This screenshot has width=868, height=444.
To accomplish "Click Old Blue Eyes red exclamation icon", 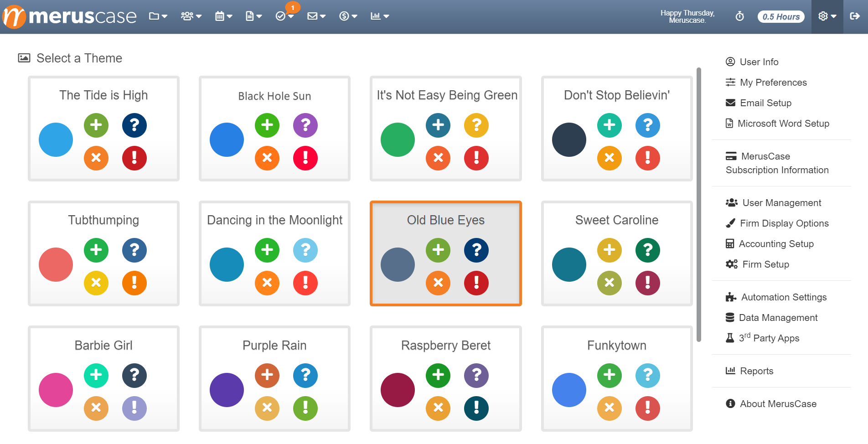I will click(x=476, y=283).
